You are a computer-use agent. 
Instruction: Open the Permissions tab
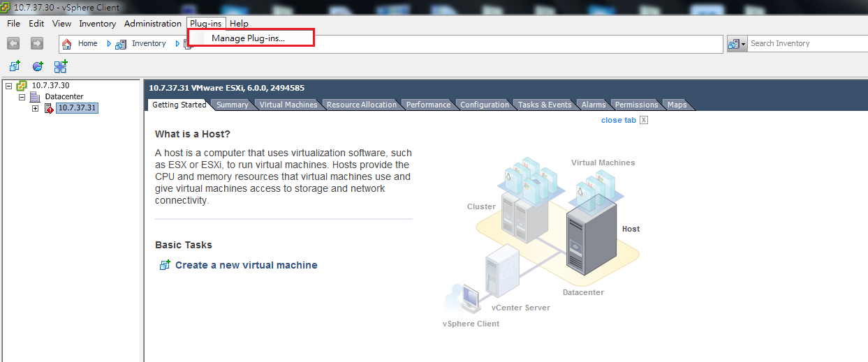(x=636, y=105)
